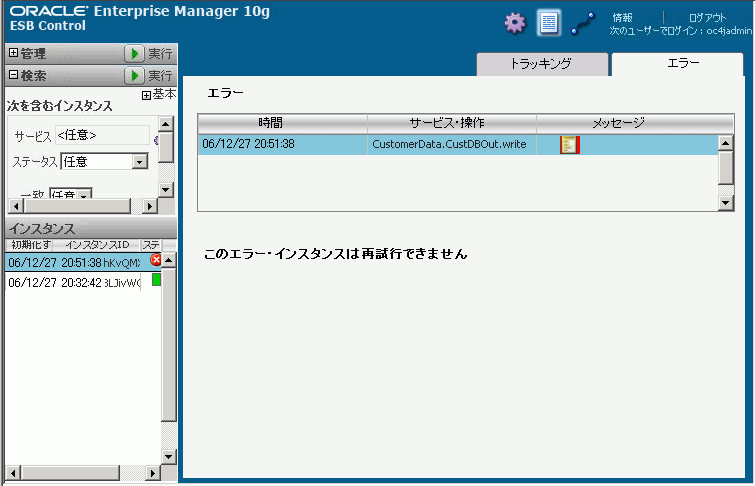Viewport: 755px width, 486px height.
Task: Open the error message icon for CustomerData.CustDBOut.write
Action: pyautogui.click(x=569, y=144)
